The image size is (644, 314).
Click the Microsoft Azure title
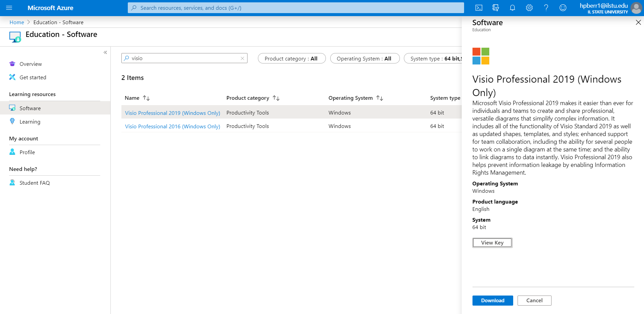point(50,8)
